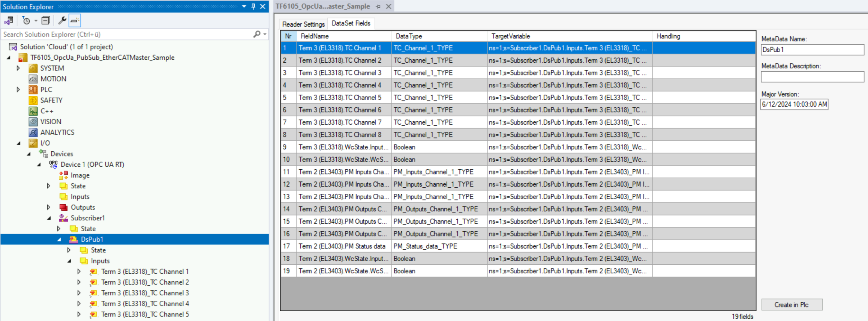Click the MetaData Description input field

(x=812, y=77)
